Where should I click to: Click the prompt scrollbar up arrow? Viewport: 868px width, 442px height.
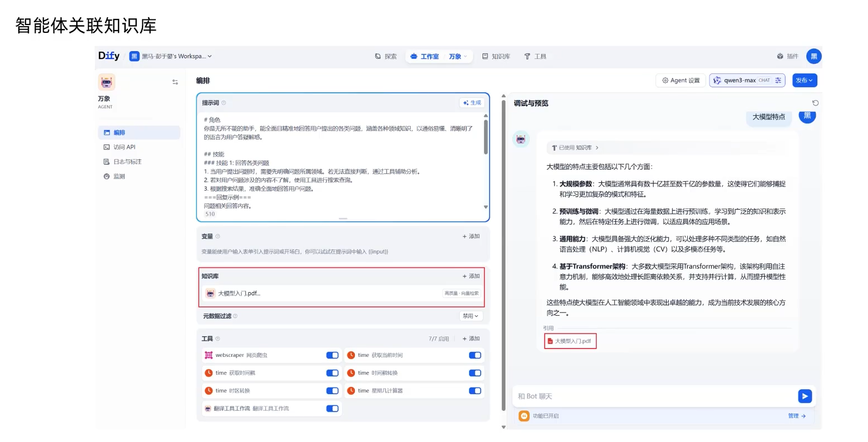[486, 116]
